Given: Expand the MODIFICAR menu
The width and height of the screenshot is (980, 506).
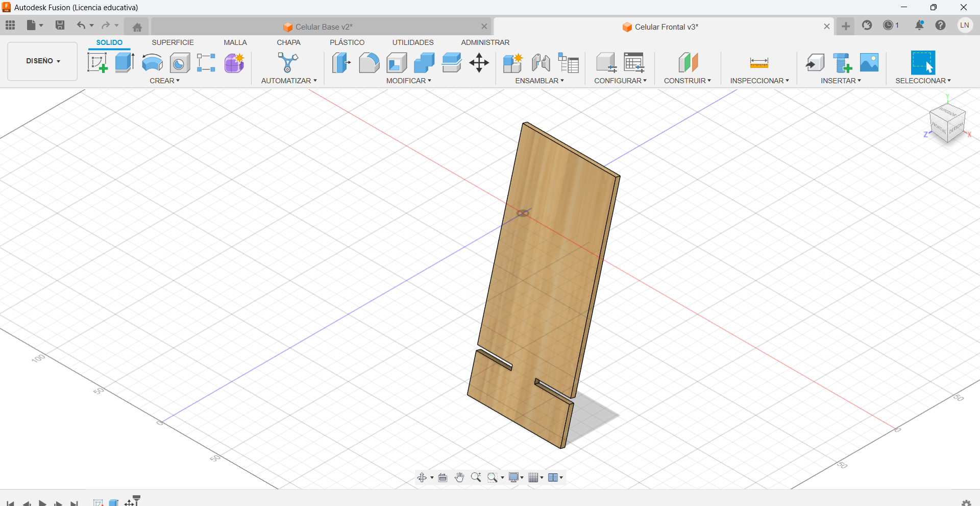Looking at the screenshot, I should point(408,81).
